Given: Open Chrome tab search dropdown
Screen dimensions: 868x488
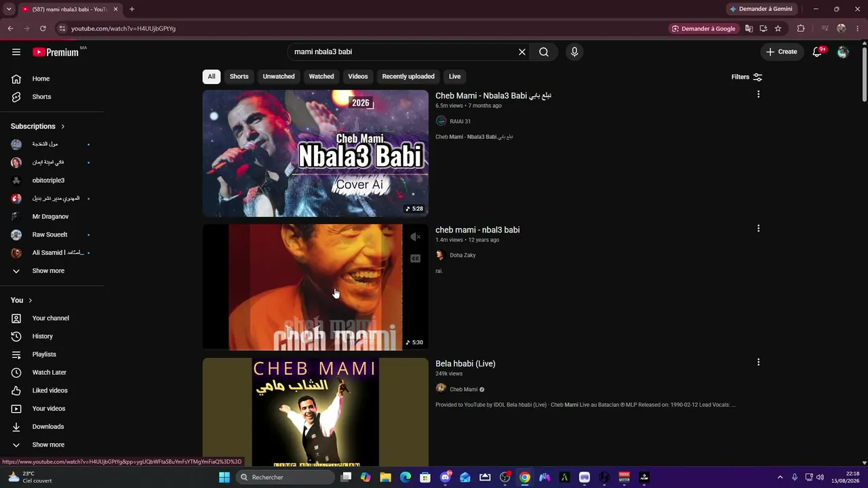Looking at the screenshot, I should point(9,9).
